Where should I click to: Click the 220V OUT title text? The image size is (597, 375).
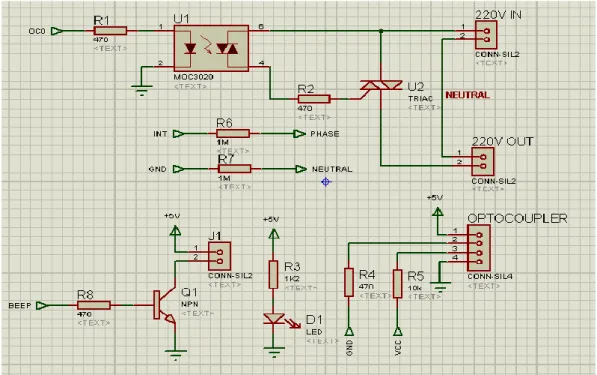click(503, 142)
